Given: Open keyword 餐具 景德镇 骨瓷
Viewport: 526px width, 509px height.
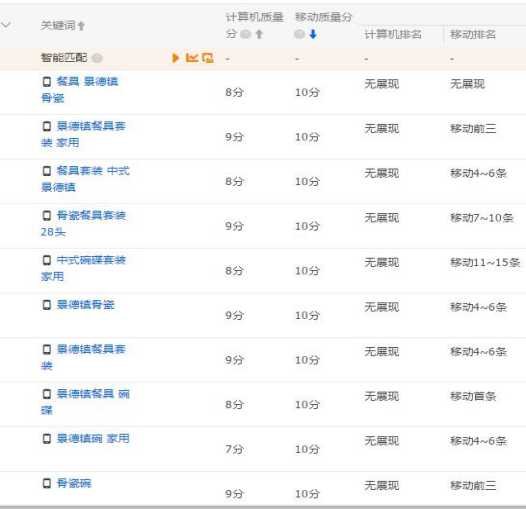Looking at the screenshot, I should 80,90.
